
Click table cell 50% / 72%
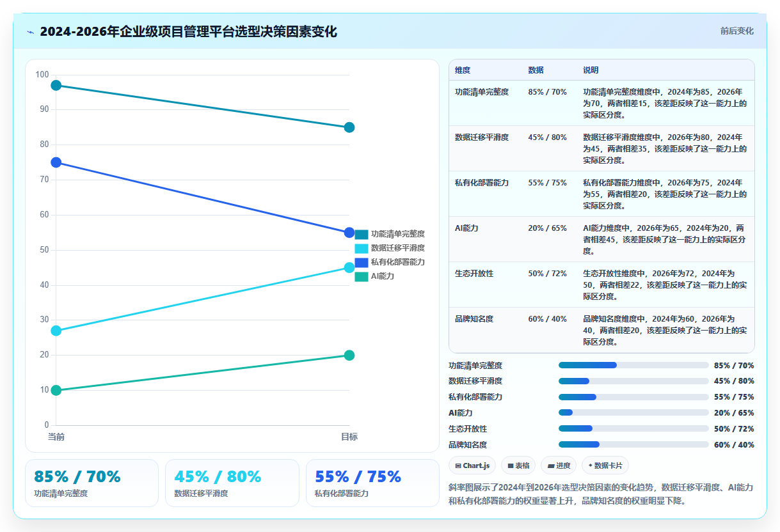[548, 274]
